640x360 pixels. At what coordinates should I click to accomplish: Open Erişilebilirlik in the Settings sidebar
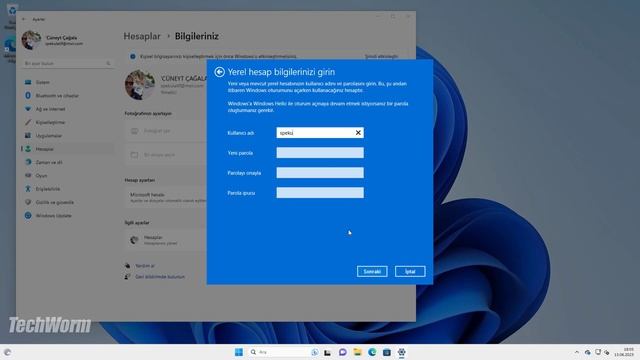(67, 189)
